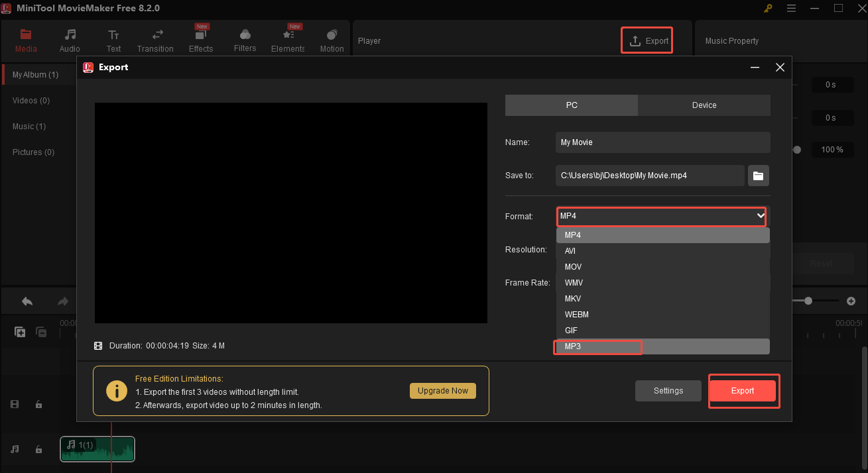This screenshot has height=473, width=868.
Task: Choose GIF from the format list
Action: pos(662,331)
